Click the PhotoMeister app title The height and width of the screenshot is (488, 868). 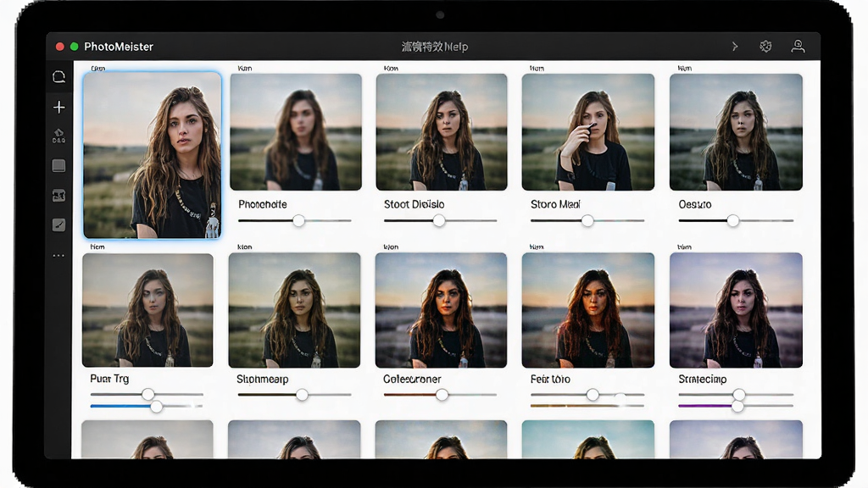(119, 47)
